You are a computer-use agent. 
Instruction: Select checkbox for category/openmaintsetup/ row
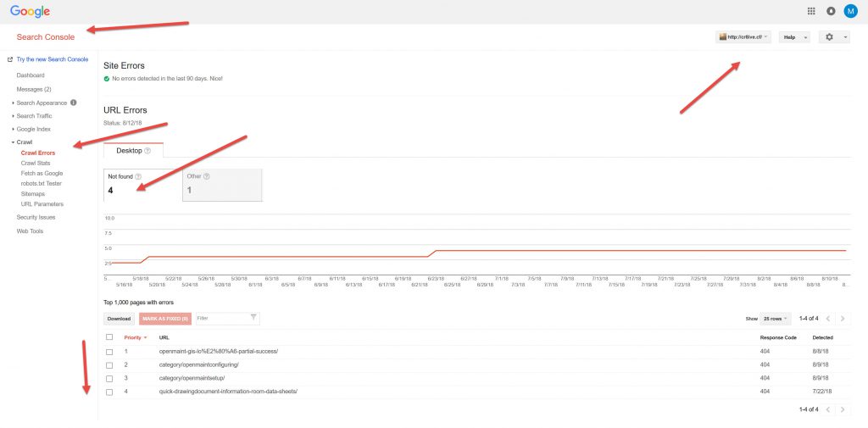point(109,378)
